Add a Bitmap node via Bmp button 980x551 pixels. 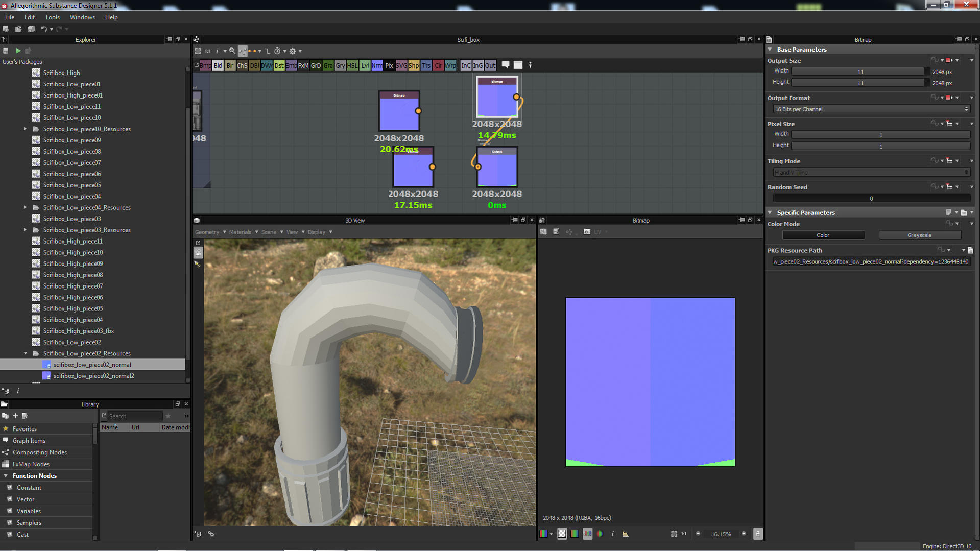tap(206, 65)
